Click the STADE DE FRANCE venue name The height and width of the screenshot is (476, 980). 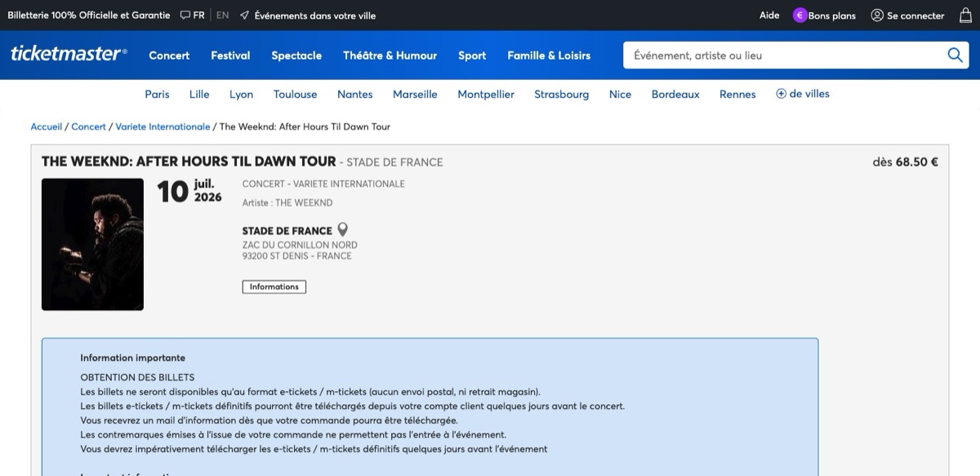coord(287,231)
